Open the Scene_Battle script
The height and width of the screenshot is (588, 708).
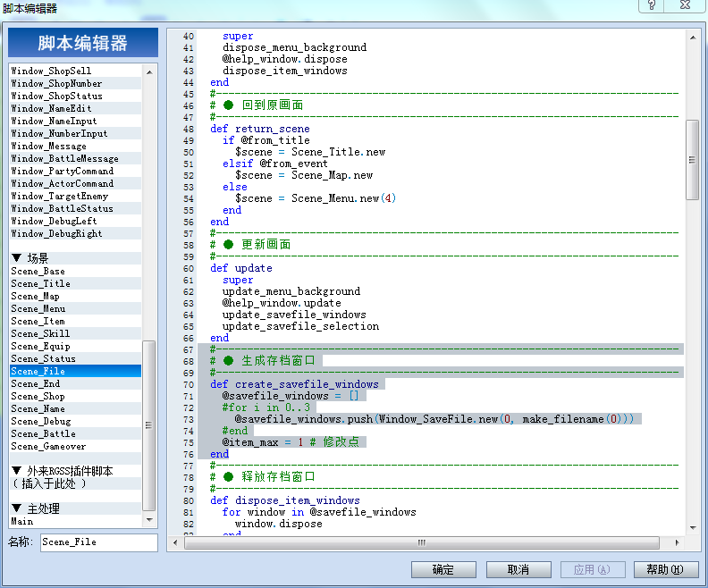tap(75, 434)
